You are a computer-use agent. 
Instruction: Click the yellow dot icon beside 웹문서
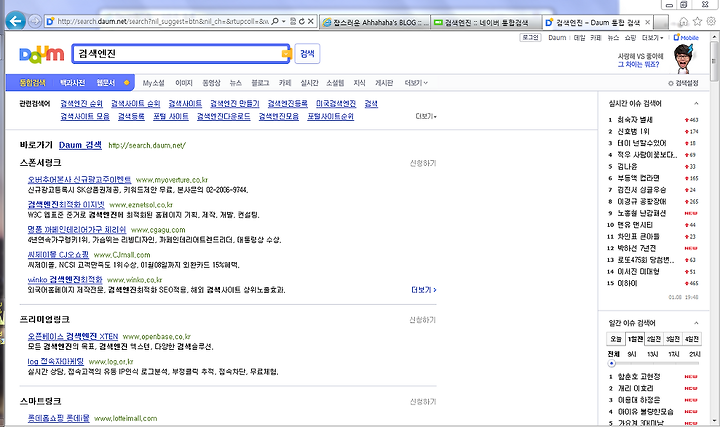point(126,83)
